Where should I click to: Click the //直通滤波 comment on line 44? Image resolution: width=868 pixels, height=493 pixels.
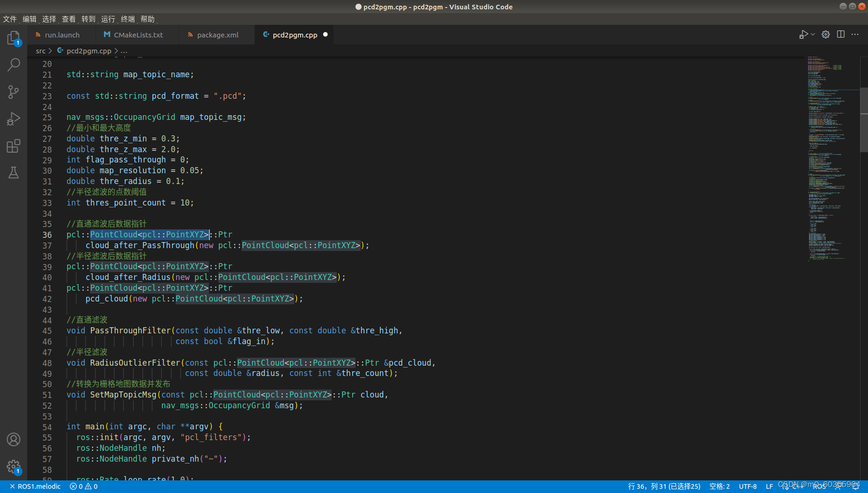tap(87, 320)
